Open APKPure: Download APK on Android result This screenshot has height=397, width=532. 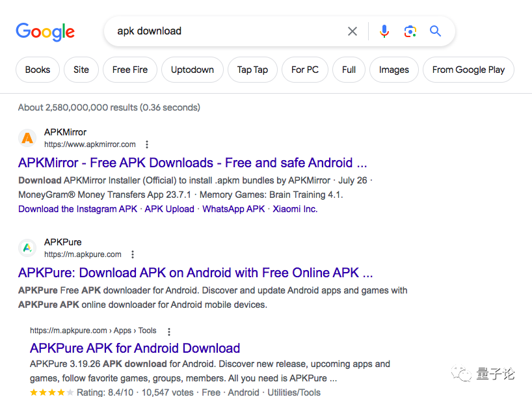(x=195, y=273)
